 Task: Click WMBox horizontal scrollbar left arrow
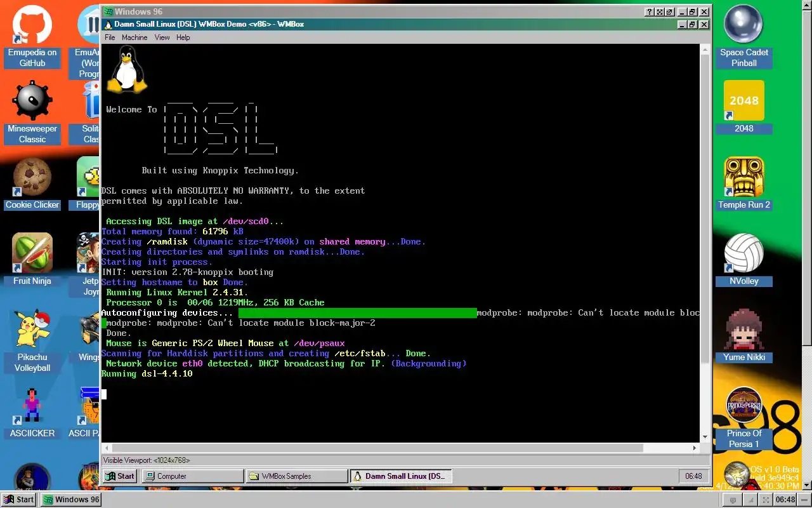point(106,448)
